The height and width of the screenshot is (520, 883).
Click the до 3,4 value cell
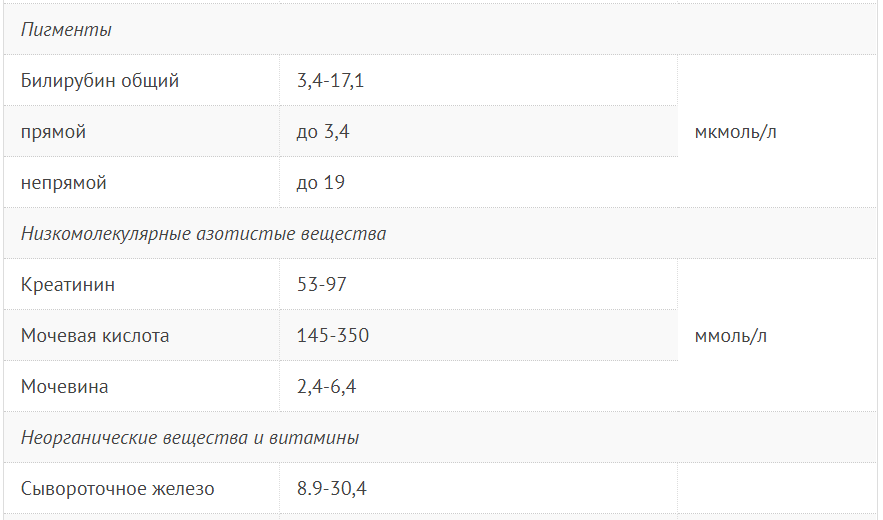323,132
